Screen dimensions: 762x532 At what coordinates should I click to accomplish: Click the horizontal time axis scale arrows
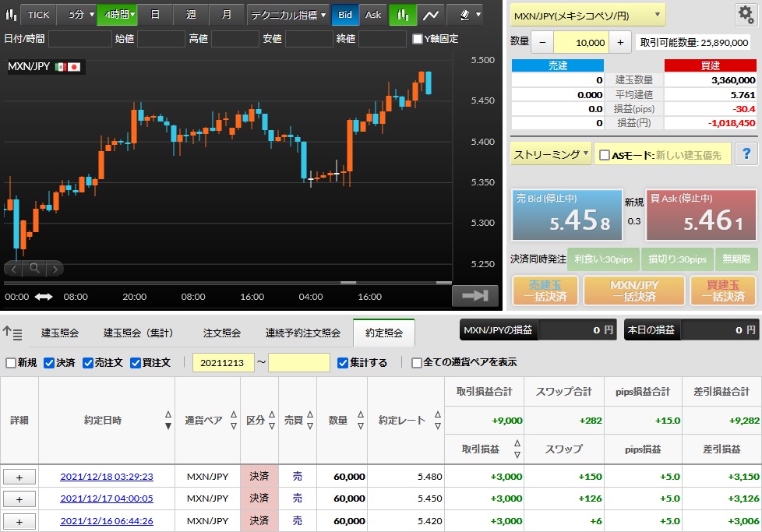pyautogui.click(x=44, y=296)
